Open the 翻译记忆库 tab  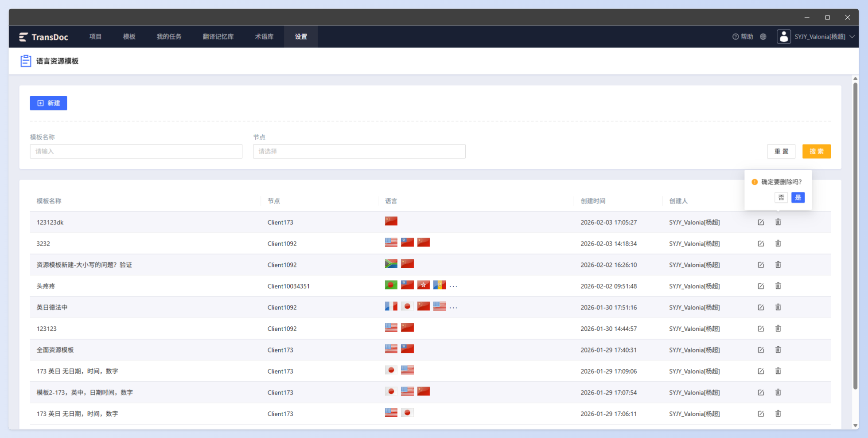tap(218, 36)
